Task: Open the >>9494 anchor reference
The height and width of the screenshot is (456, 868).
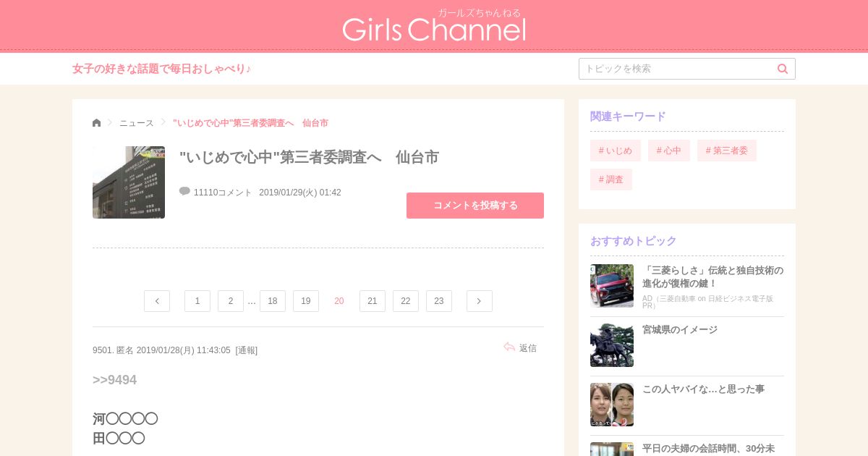Action: pyautogui.click(x=114, y=380)
